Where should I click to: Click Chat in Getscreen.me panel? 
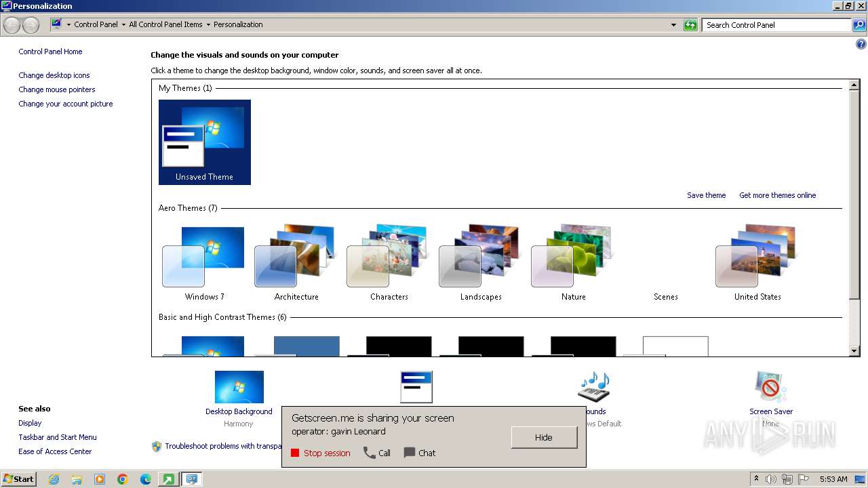point(420,453)
